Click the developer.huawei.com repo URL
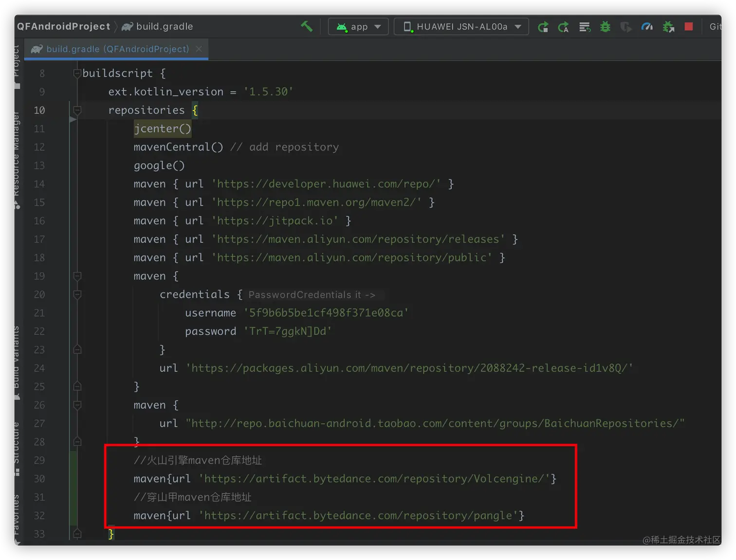 pos(326,184)
